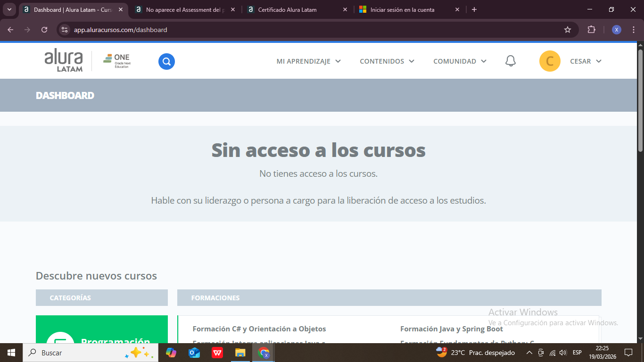The height and width of the screenshot is (362, 644).
Task: Expand the MI APRENDIZAJE dropdown
Action: [x=308, y=61]
